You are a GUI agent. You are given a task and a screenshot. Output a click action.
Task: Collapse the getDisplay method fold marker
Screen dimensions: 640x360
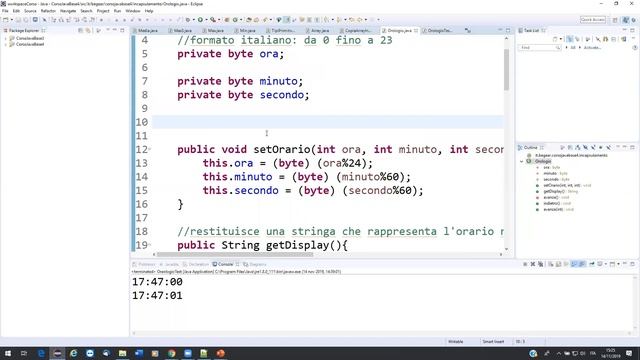(x=149, y=245)
